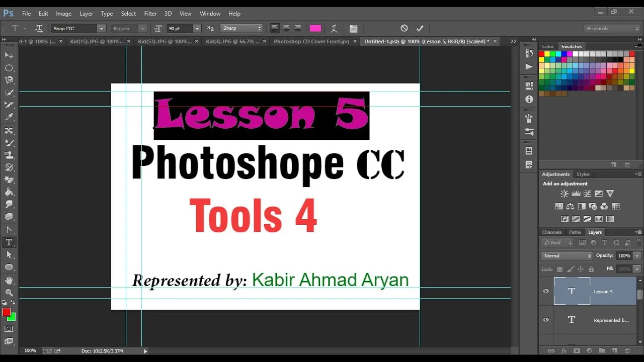Cancel the current text edit
Screen dimensions: 644x362
[404, 29]
